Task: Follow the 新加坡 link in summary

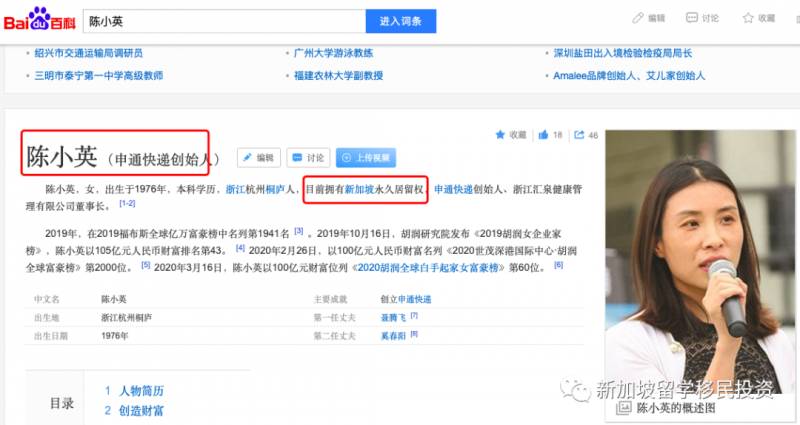Action: tap(360, 189)
